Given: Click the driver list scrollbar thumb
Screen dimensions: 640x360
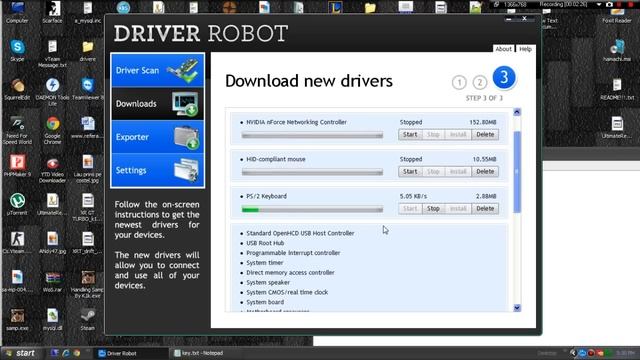Looking at the screenshot, I should click(x=517, y=172).
